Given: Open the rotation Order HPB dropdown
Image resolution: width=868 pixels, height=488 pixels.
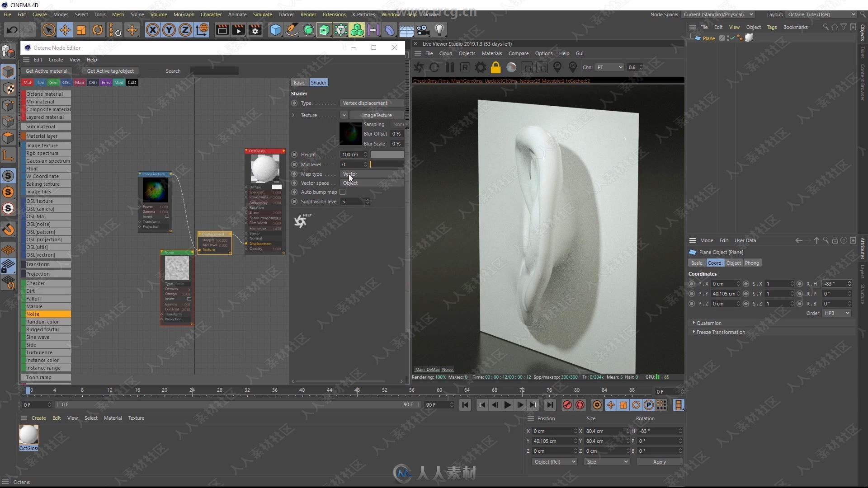Looking at the screenshot, I should [x=836, y=313].
